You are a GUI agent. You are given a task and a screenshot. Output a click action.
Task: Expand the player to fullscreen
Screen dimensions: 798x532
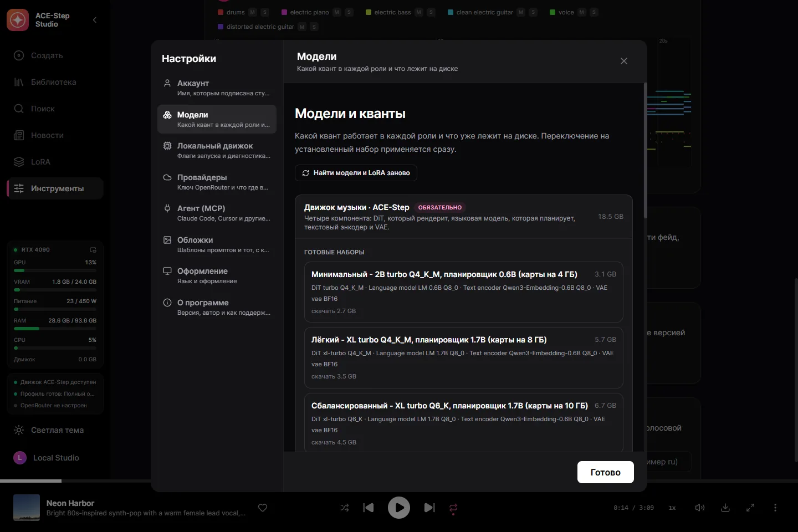(750, 508)
